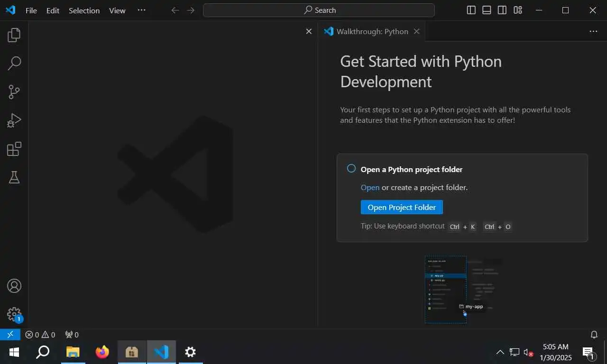Image resolution: width=607 pixels, height=364 pixels.
Task: Open the Explorer view in activity bar
Action: [14, 35]
